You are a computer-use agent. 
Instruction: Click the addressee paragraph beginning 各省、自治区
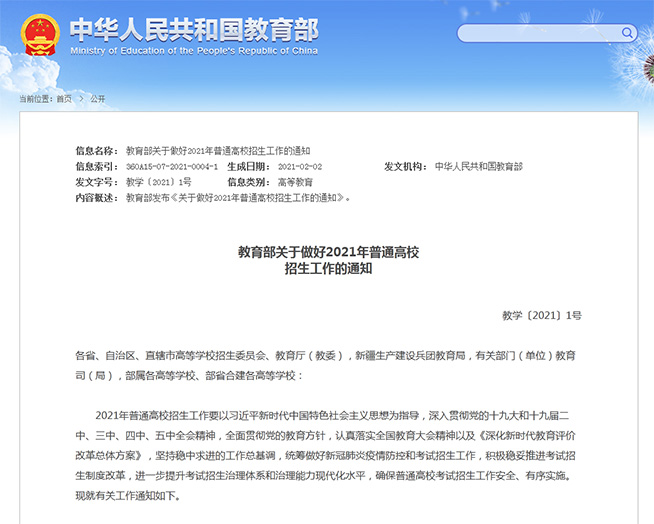[326, 365]
